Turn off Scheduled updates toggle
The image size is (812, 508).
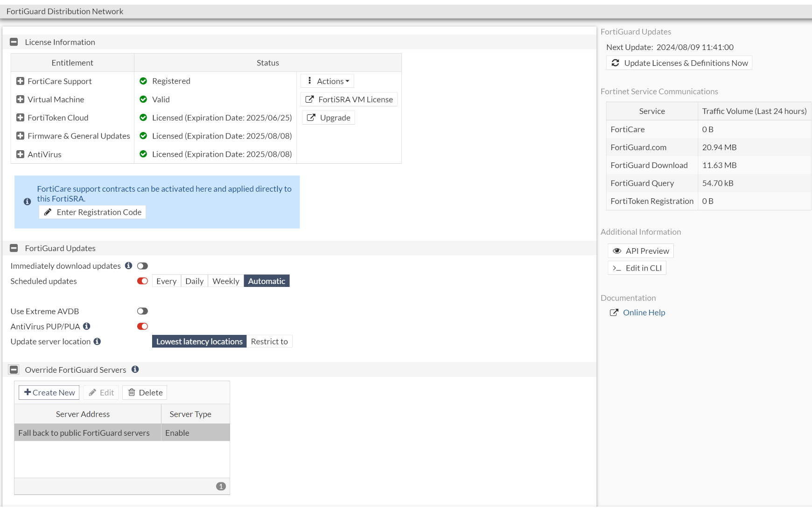(142, 281)
